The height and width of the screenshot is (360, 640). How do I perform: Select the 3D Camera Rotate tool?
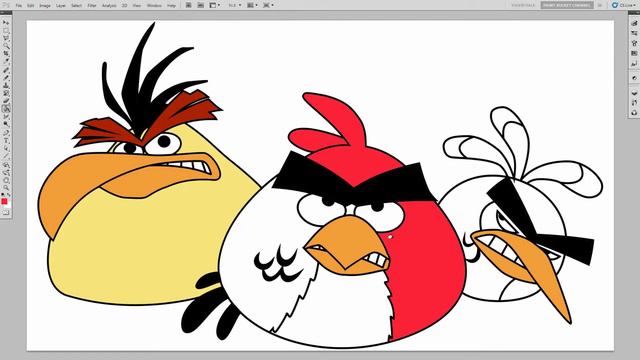coord(6,173)
